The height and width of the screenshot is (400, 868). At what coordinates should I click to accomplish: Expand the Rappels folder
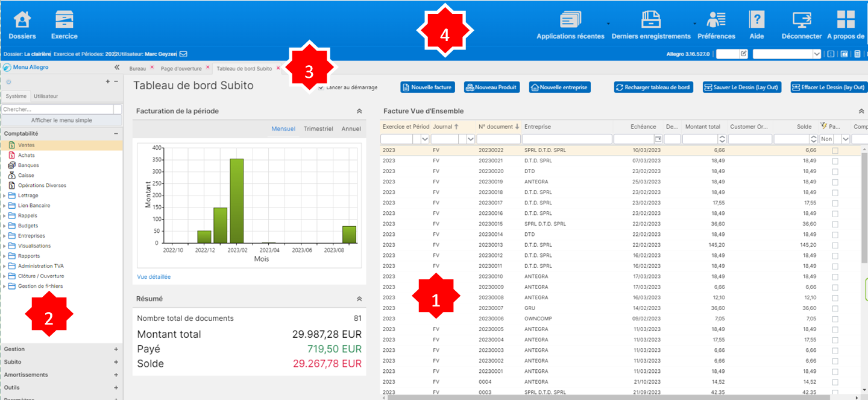pyautogui.click(x=5, y=215)
